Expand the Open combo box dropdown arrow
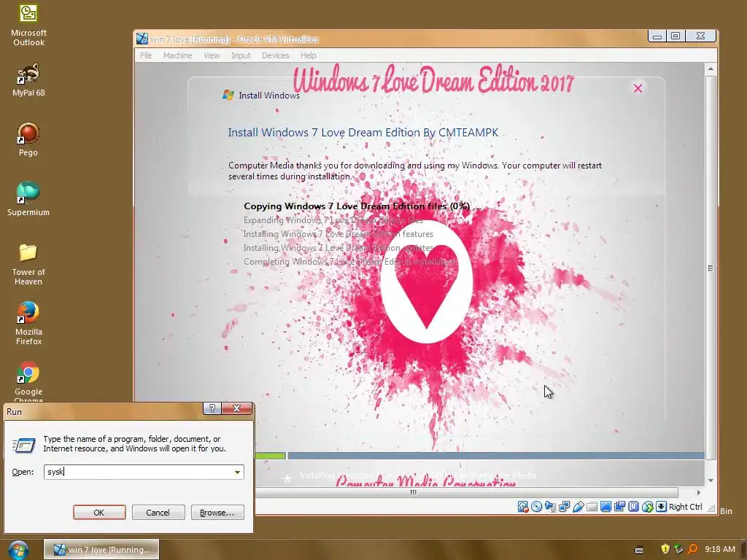This screenshot has width=747, height=560. (x=237, y=472)
